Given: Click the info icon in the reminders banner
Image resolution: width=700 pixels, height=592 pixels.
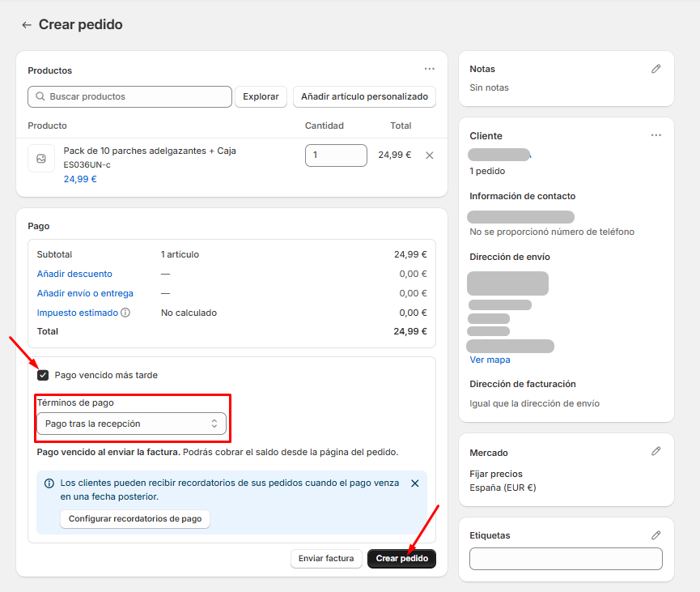Looking at the screenshot, I should point(49,483).
